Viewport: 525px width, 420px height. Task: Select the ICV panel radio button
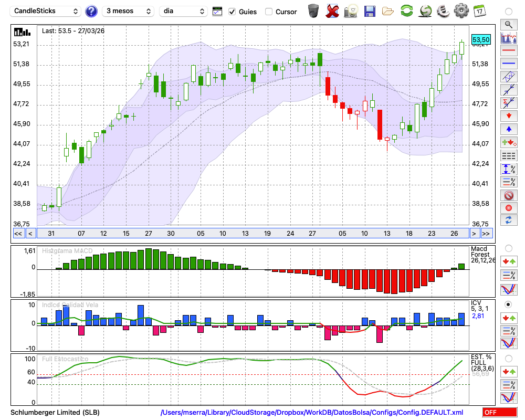coord(509,304)
